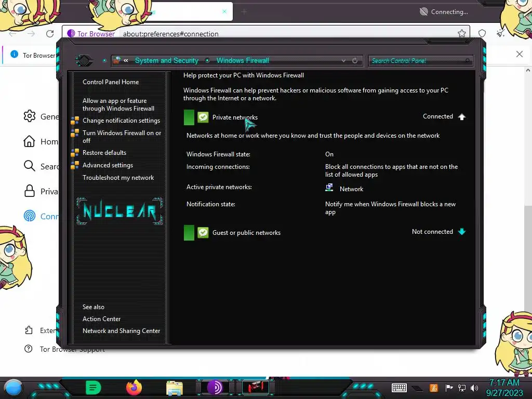
Task: Click shield icon beside Turn Windows Firewall on or off
Action: coord(75,133)
